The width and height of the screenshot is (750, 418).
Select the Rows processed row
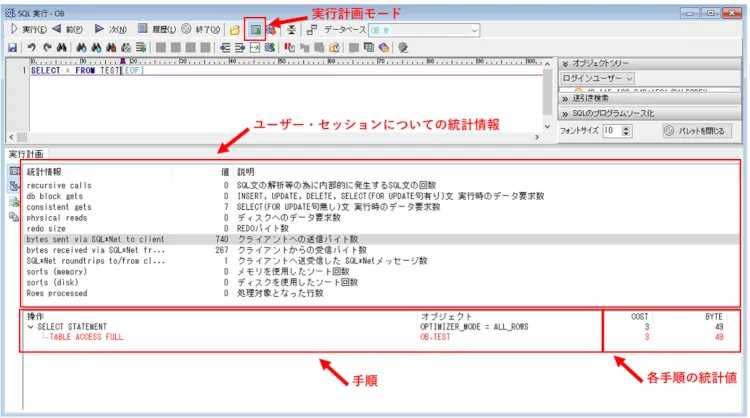[x=381, y=293]
